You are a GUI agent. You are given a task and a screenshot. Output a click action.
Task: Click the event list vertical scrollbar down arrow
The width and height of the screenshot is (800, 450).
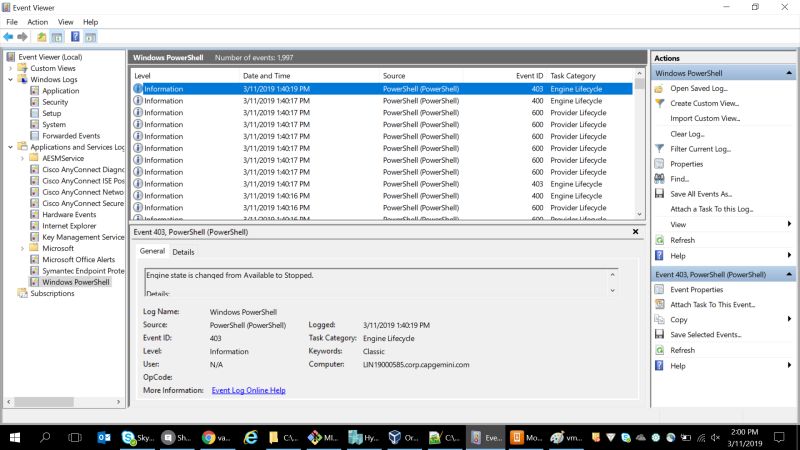pos(639,215)
